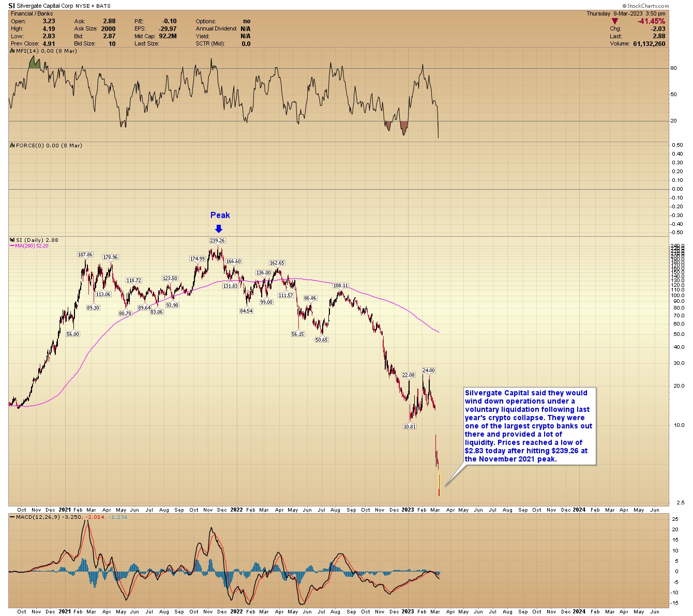The height and width of the screenshot is (616, 693).
Task: Select the High value 4.19
Action: click(49, 29)
